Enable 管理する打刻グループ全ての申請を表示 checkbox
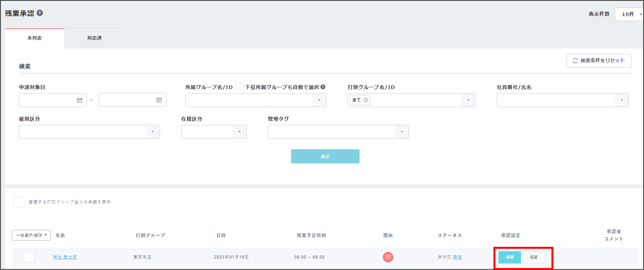This screenshot has width=644, height=270. coord(19,202)
